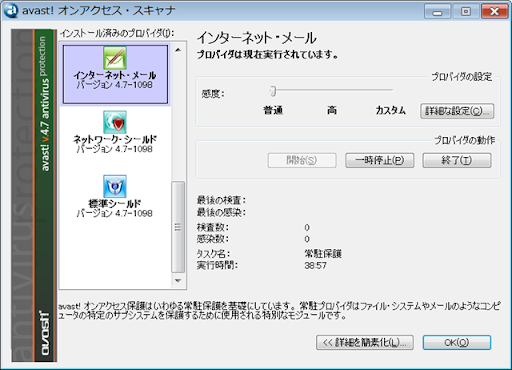Click the avast! logo in side banner
The image size is (512, 370).
[x=45, y=333]
